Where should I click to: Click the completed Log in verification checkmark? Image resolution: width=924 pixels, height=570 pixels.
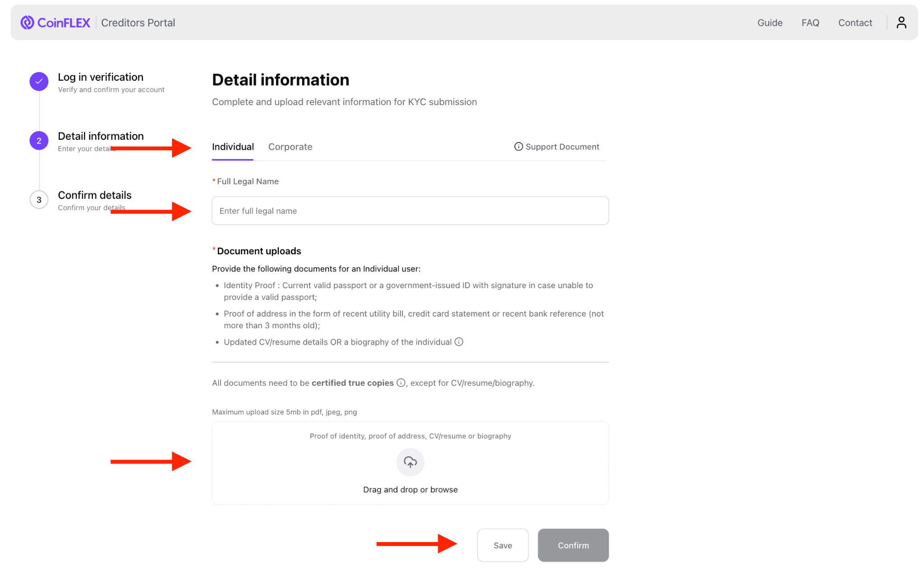39,82
